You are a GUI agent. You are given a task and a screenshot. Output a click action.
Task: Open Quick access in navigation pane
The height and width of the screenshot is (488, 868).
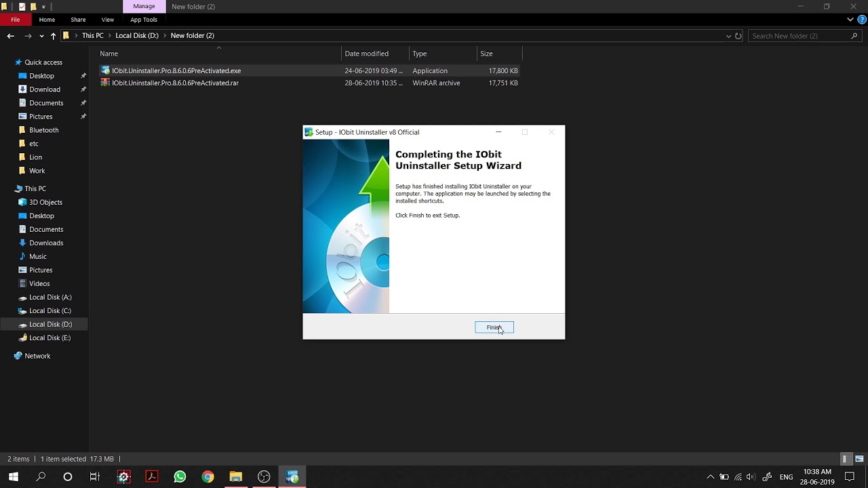(43, 62)
